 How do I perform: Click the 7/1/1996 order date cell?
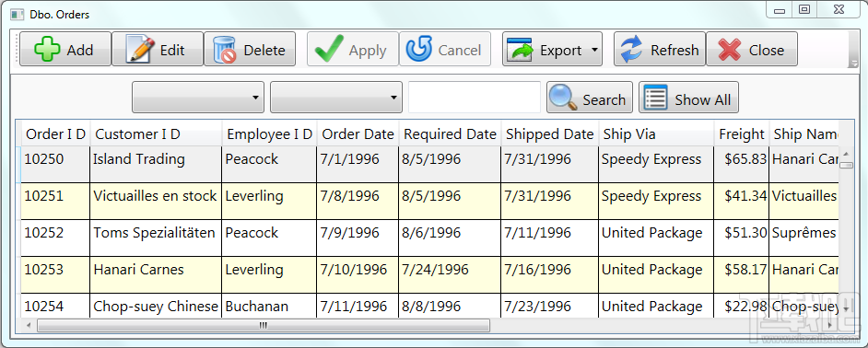358,164
